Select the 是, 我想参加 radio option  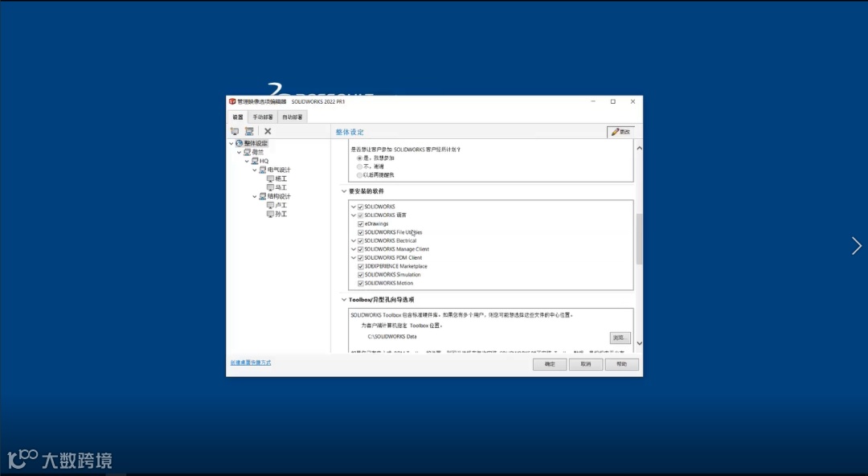pyautogui.click(x=359, y=158)
